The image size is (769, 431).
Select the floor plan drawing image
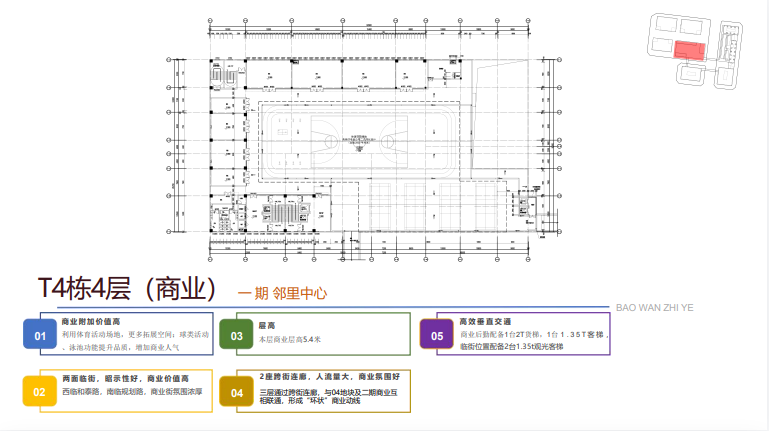364,140
